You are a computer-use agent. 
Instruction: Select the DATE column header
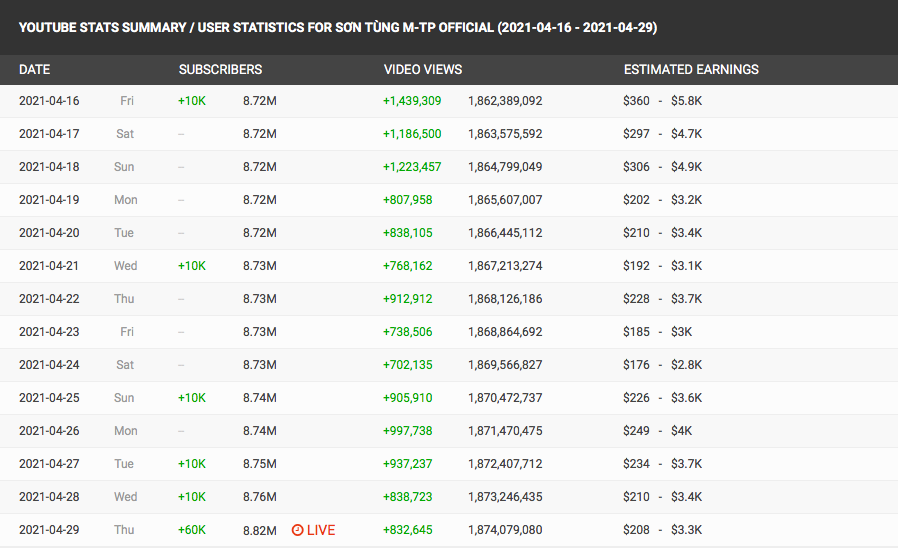pyautogui.click(x=34, y=69)
